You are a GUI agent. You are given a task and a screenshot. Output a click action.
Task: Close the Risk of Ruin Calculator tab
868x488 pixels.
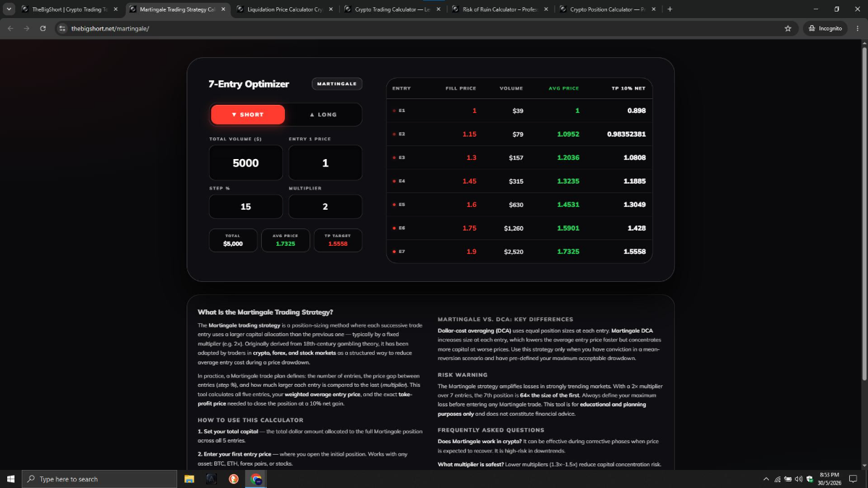(545, 9)
